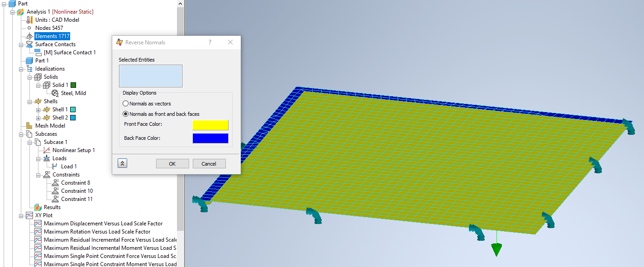Select Maximum Residual Incremental Force plot
Viewport: 644px width, 267px height.
pos(110,240)
